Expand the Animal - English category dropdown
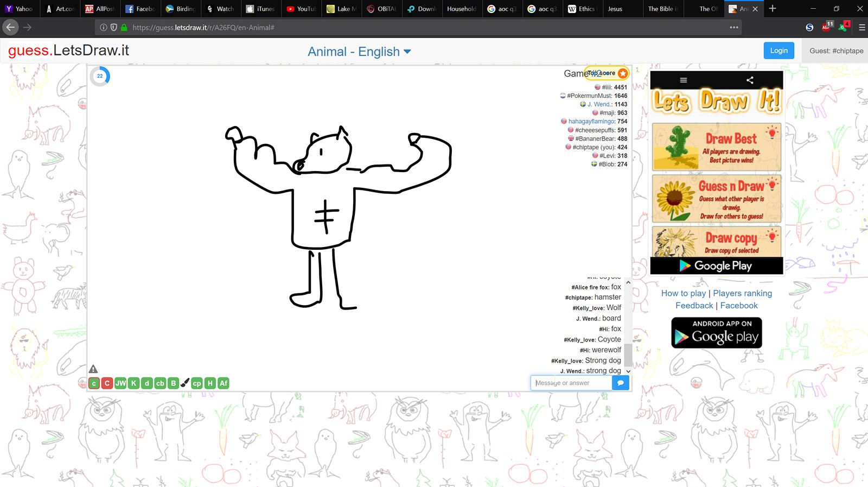Image resolution: width=868 pixels, height=487 pixels. (x=359, y=52)
